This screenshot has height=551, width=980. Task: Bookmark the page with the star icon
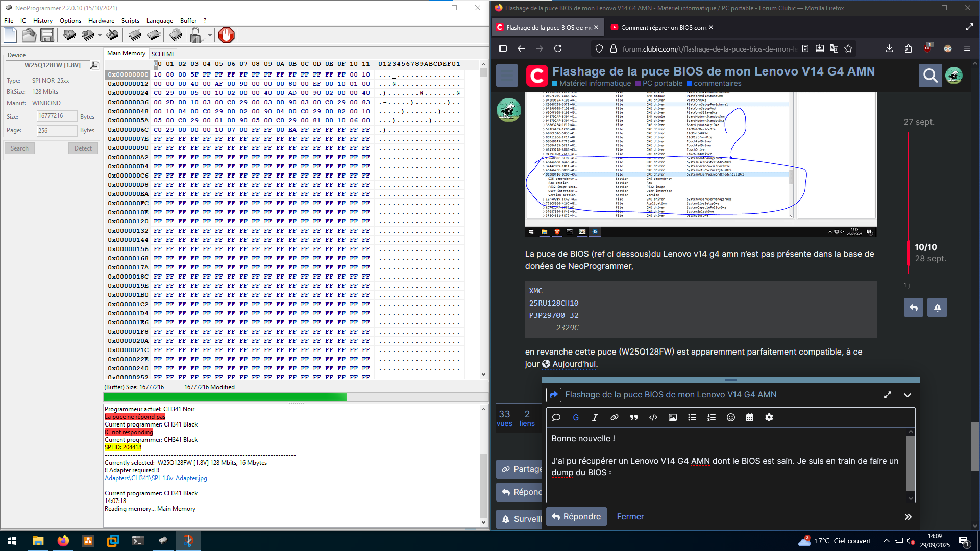pos(848,48)
